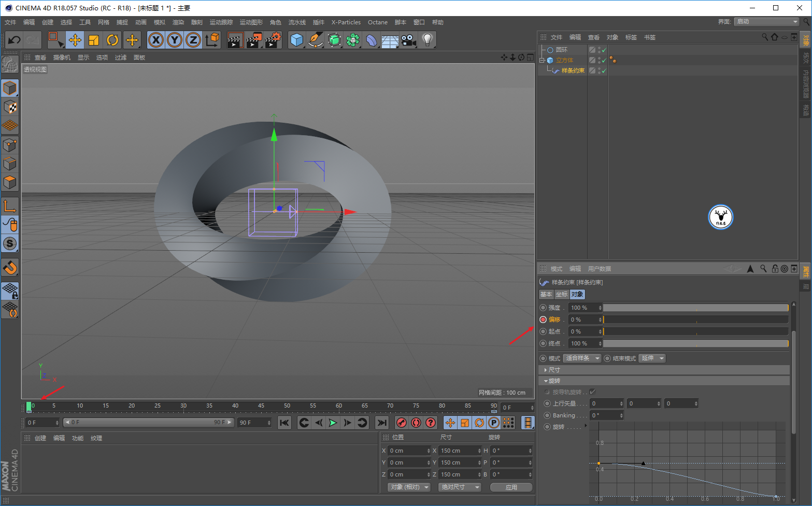This screenshot has height=506, width=812.
Task: Switch to the 坐标 attribute tab
Action: pyautogui.click(x=562, y=294)
